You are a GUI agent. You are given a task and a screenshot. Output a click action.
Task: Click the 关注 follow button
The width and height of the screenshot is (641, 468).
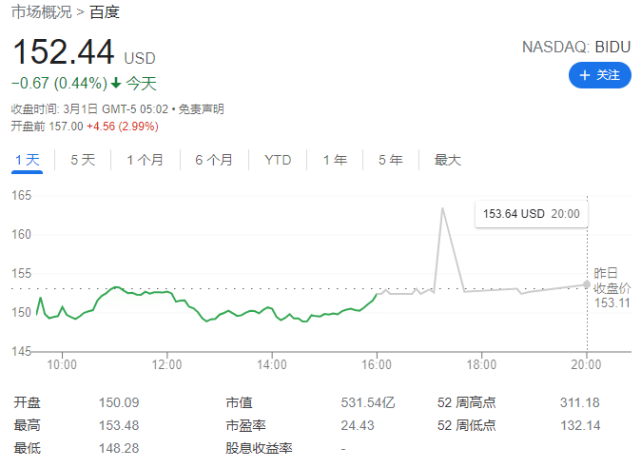pos(599,75)
